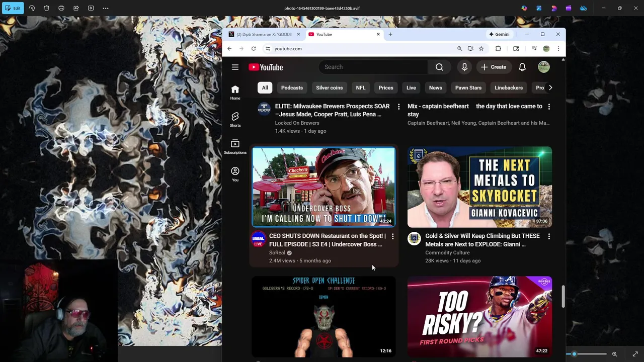
Task: Close the YouTube browser tab
Action: coord(378,34)
